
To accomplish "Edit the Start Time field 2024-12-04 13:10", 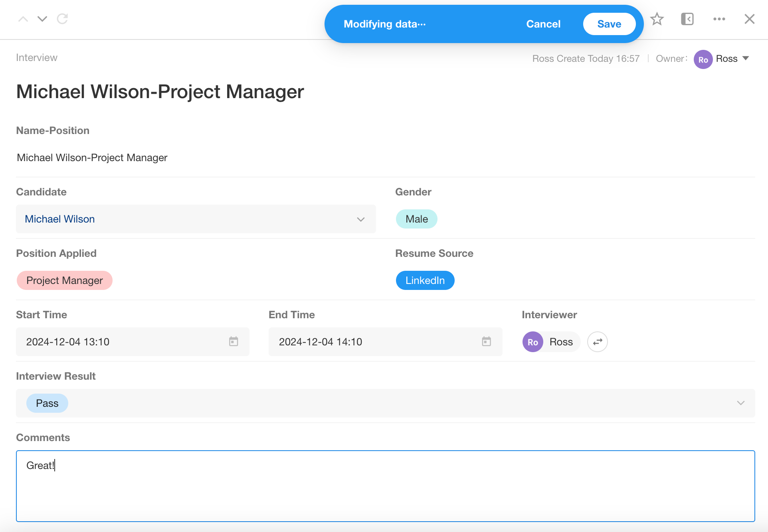I will point(133,342).
